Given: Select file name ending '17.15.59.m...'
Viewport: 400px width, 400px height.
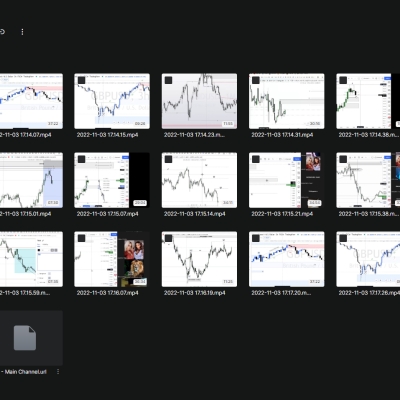Looking at the screenshot, I should (x=25, y=293).
